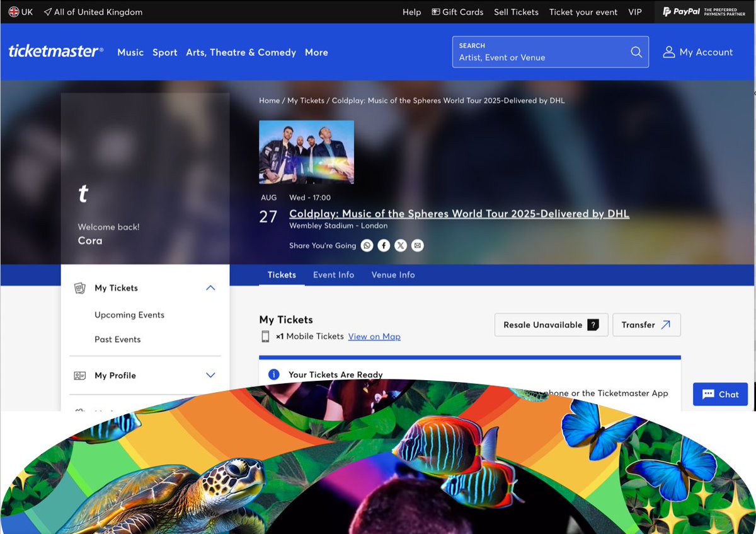Switch to the Event Info tab
The image size is (756, 534).
coord(333,275)
